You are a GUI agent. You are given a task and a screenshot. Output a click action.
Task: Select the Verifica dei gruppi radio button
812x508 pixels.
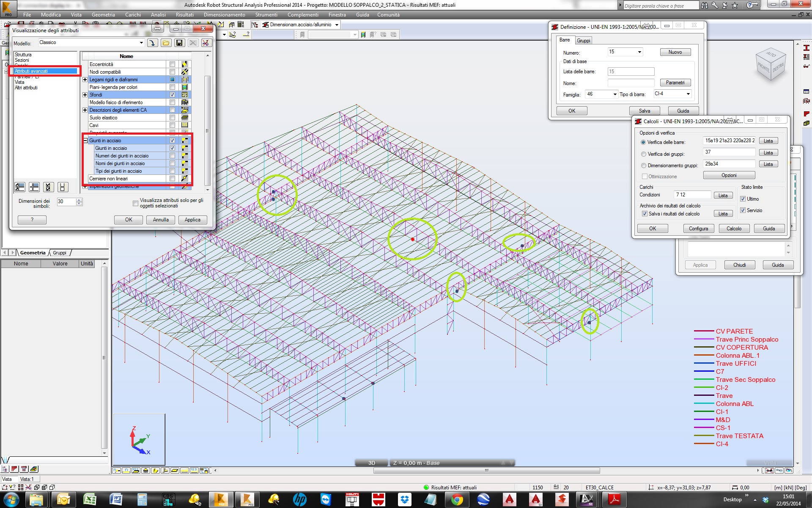643,154
